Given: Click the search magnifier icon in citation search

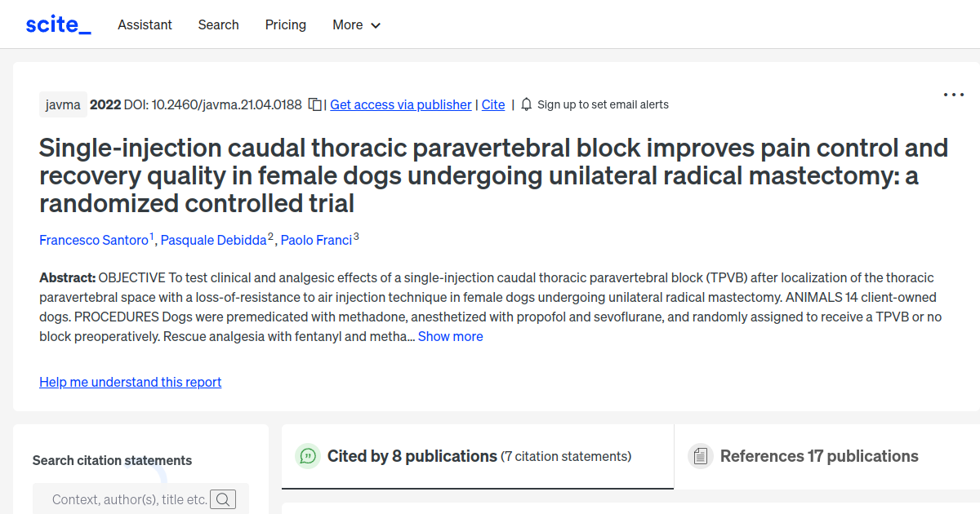Looking at the screenshot, I should click(223, 499).
